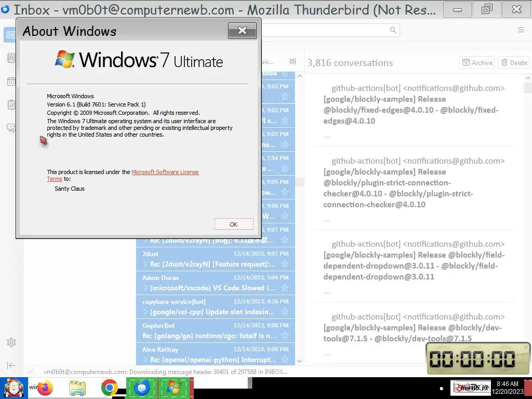The width and height of the screenshot is (532, 399).
Task: Expand ellipsis under fixed-edges@4.0.10 conversation
Action: coord(326,137)
